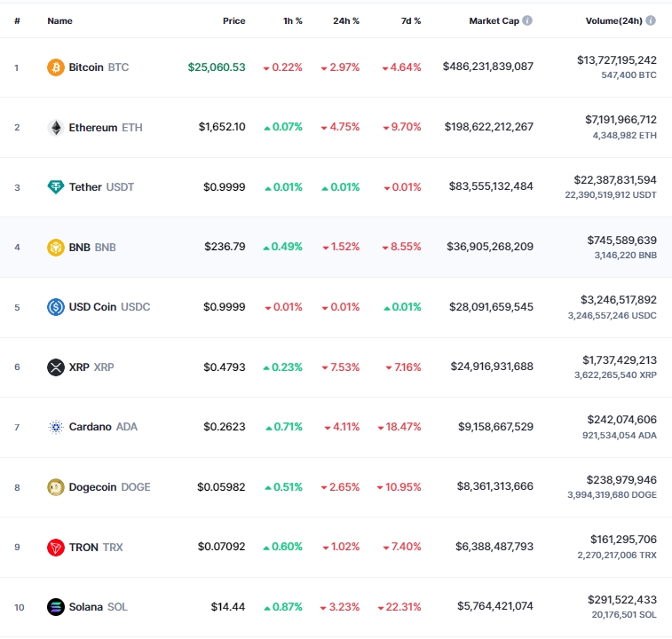Open the Ethereum ETH name link
The height and width of the screenshot is (639, 672).
click(106, 127)
